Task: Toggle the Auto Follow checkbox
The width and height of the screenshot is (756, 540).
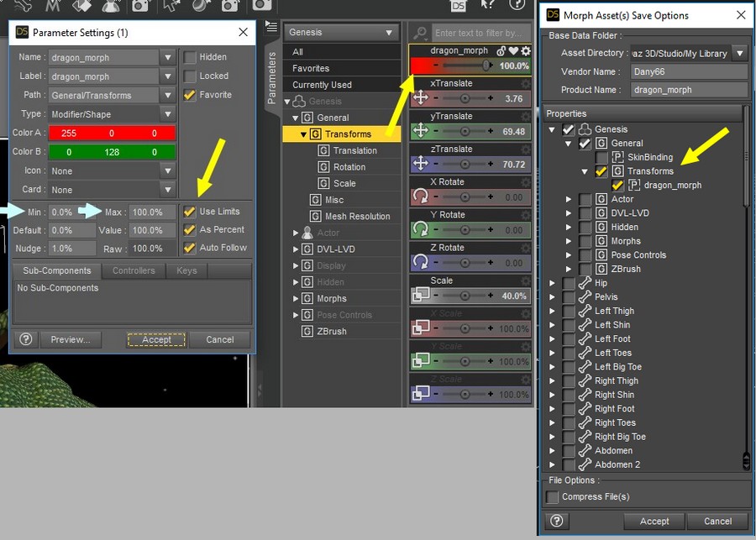Action: 190,248
